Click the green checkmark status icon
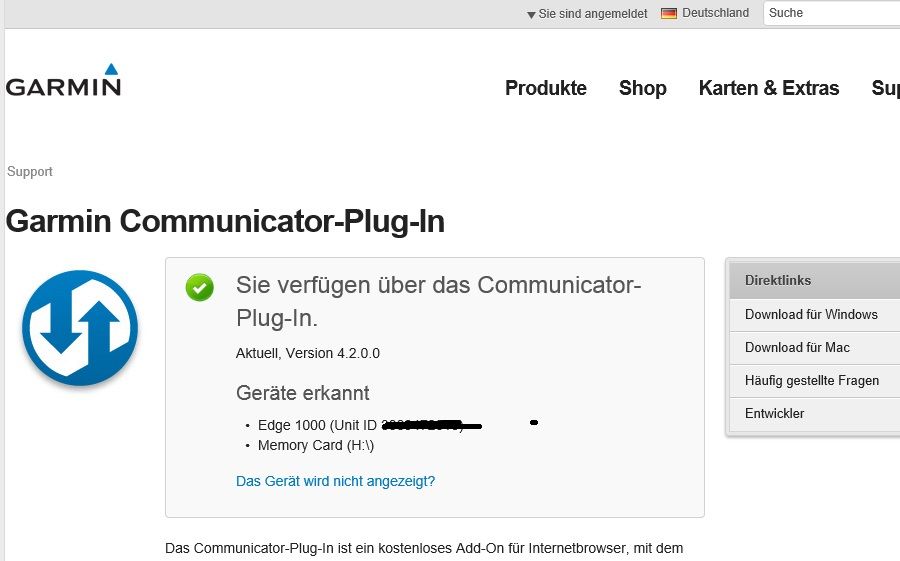Viewport: 900px width, 561px height. [200, 288]
